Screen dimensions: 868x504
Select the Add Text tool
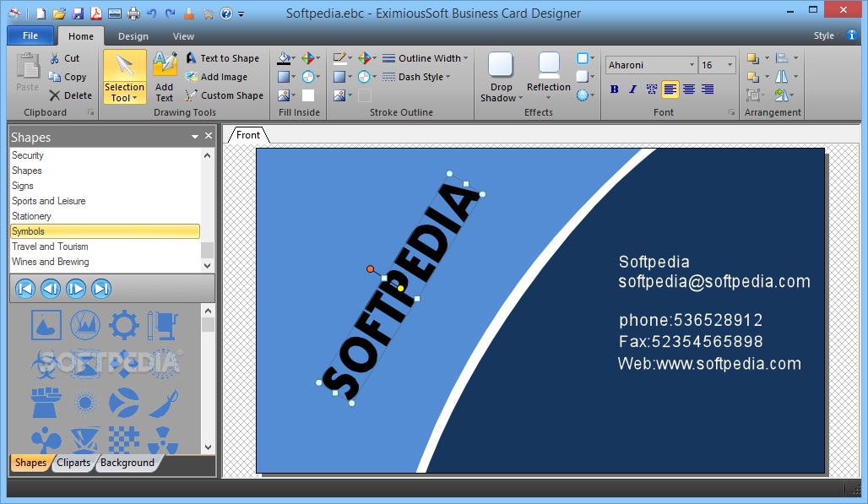pyautogui.click(x=165, y=76)
